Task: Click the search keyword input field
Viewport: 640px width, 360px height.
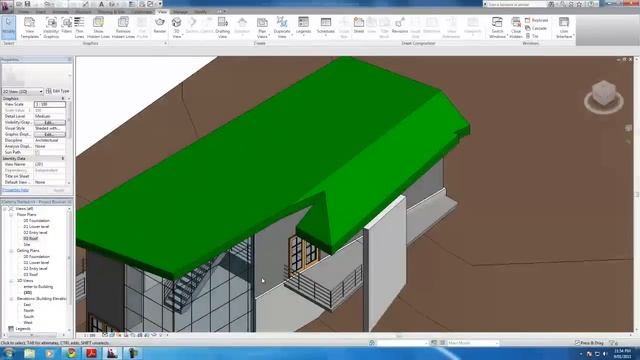Action: pyautogui.click(x=516, y=4)
